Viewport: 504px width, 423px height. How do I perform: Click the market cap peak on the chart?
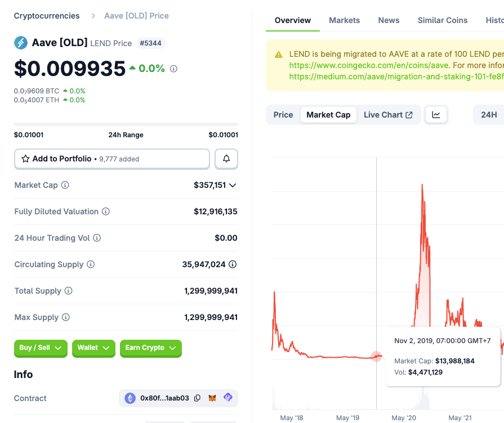pos(422,185)
